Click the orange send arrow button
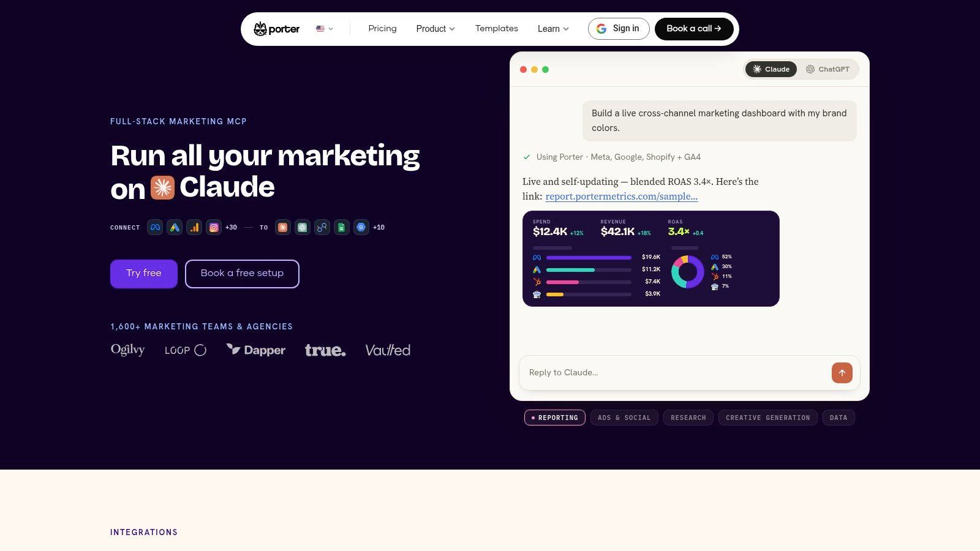The width and height of the screenshot is (980, 551). (842, 373)
